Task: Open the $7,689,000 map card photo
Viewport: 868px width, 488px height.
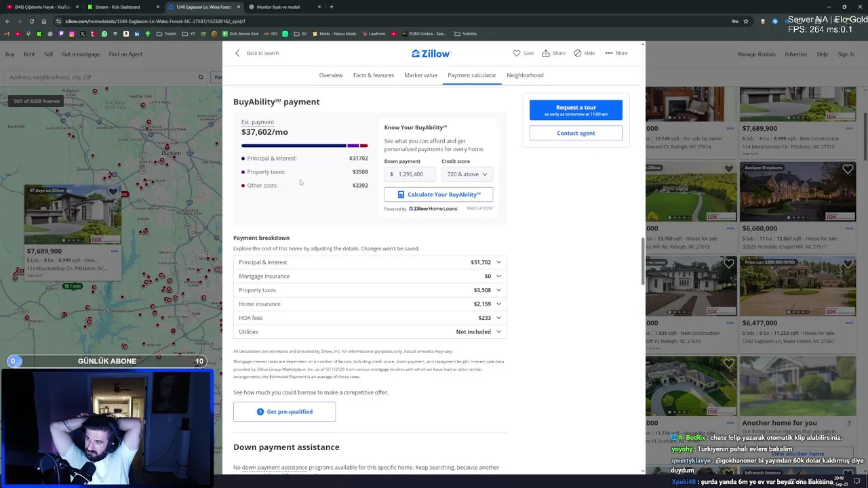Action: coord(73,215)
